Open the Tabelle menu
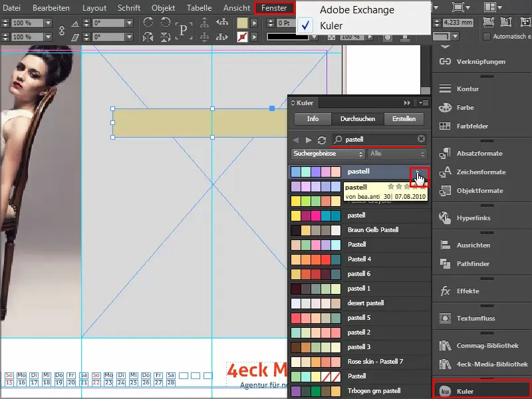 (x=199, y=7)
